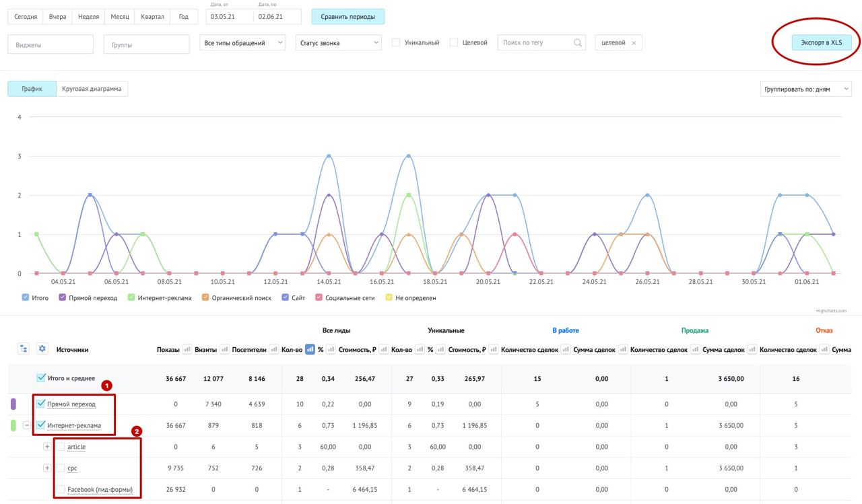This screenshot has height=504, width=862.
Task: Remove the целевой tag with its x
Action: tap(634, 43)
